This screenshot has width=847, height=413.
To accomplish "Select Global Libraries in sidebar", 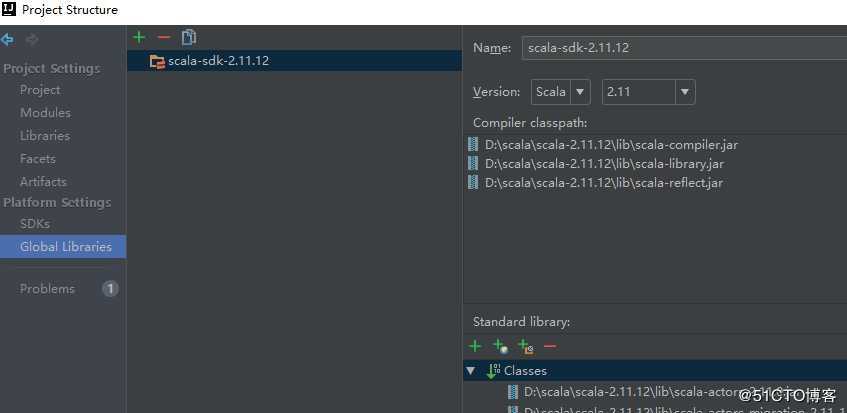I will click(x=63, y=247).
